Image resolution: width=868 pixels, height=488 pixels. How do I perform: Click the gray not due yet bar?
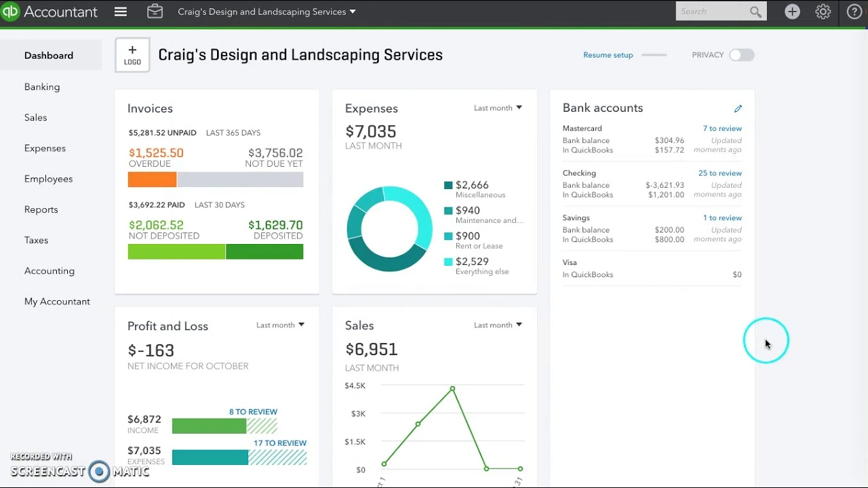tap(240, 180)
